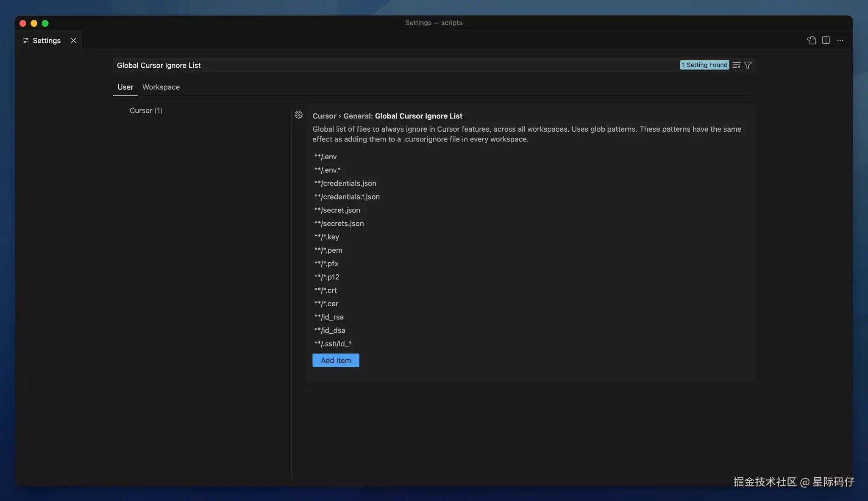This screenshot has height=501, width=868.
Task: Click the green macOS fullscreen button
Action: coord(45,23)
